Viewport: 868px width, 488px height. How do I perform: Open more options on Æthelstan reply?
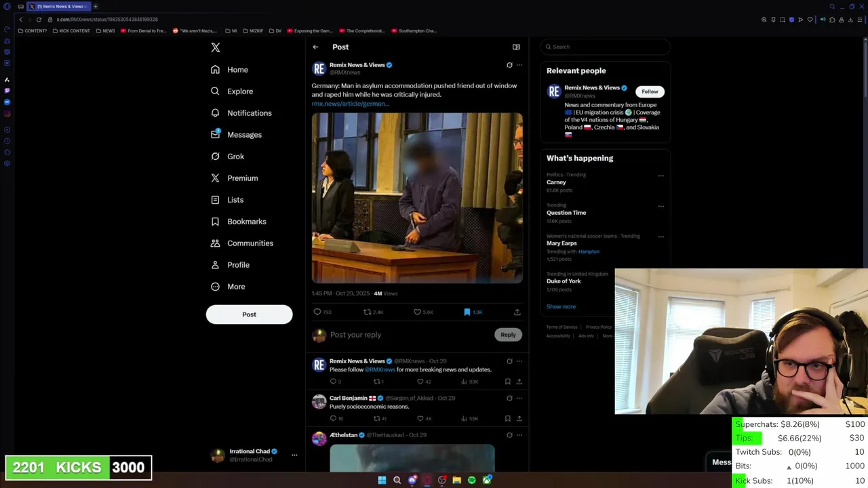pyautogui.click(x=519, y=435)
